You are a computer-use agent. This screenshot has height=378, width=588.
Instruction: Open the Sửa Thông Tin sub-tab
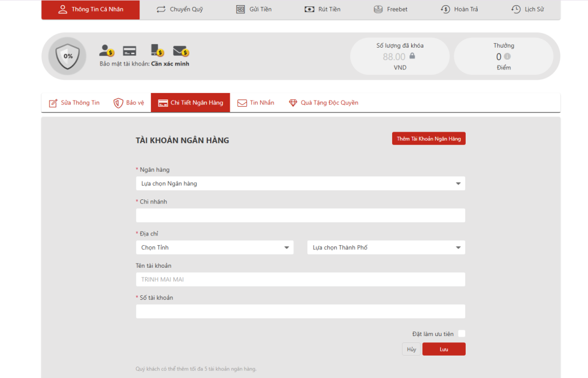click(74, 103)
